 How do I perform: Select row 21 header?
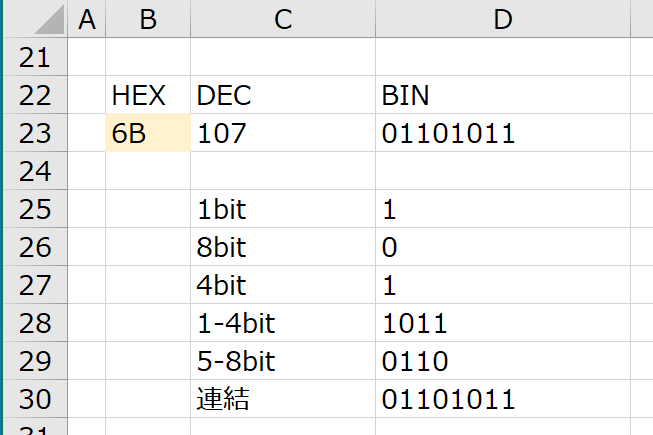[36, 57]
